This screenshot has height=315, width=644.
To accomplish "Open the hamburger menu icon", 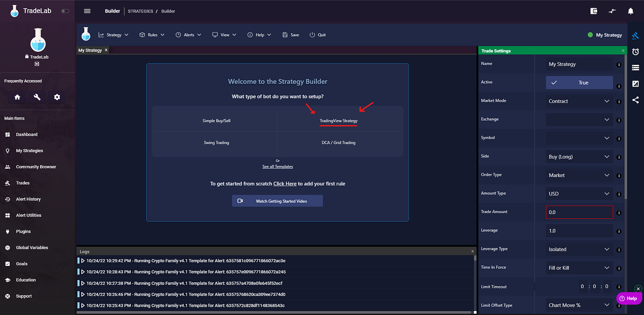I will point(87,11).
